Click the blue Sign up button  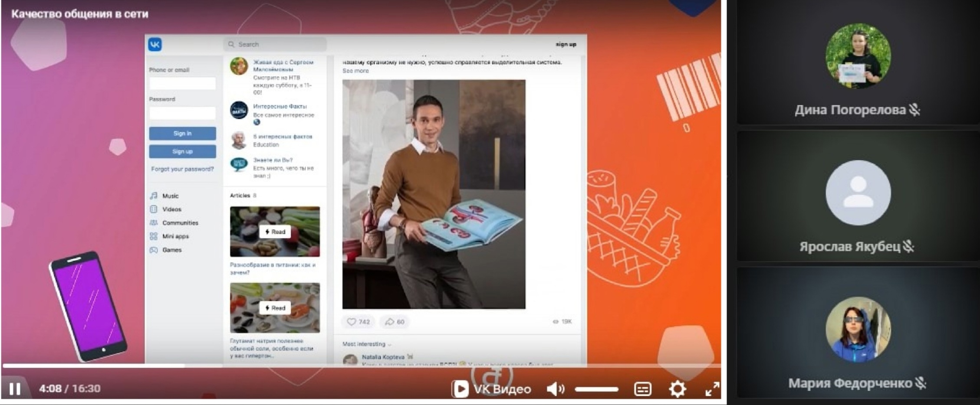182,151
